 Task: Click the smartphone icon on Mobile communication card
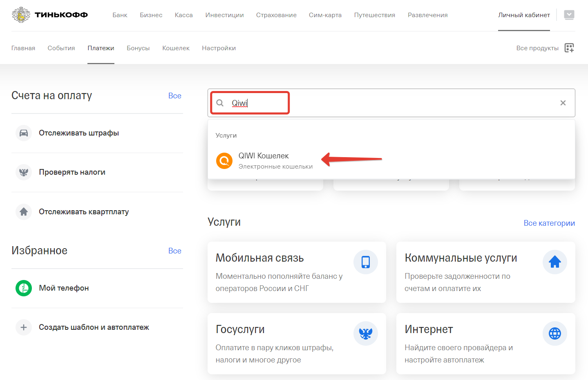pos(366,262)
